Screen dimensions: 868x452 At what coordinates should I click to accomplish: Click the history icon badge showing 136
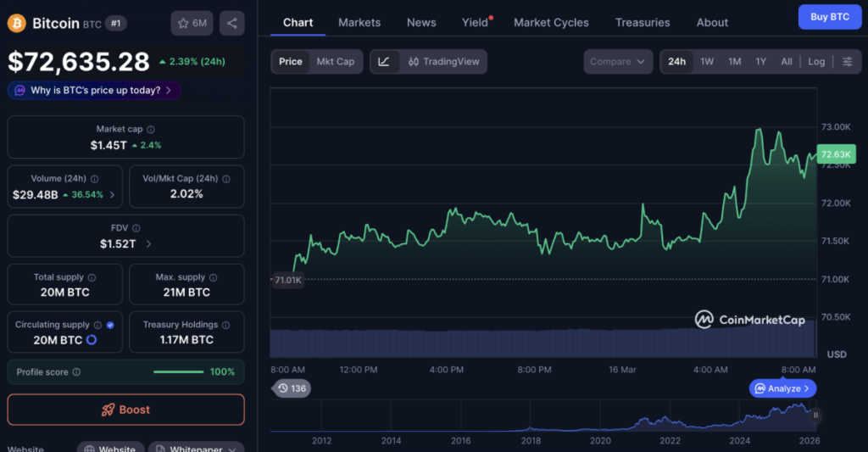click(x=292, y=388)
